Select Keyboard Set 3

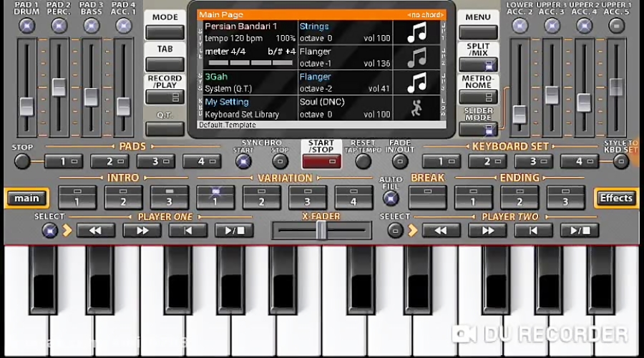(x=533, y=162)
